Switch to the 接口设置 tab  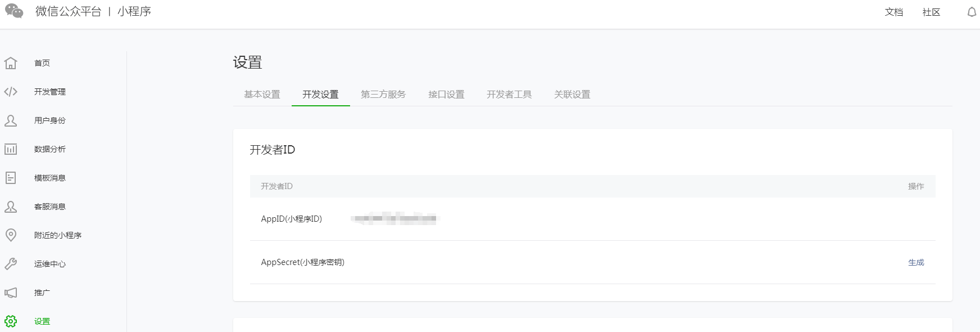[x=446, y=95]
